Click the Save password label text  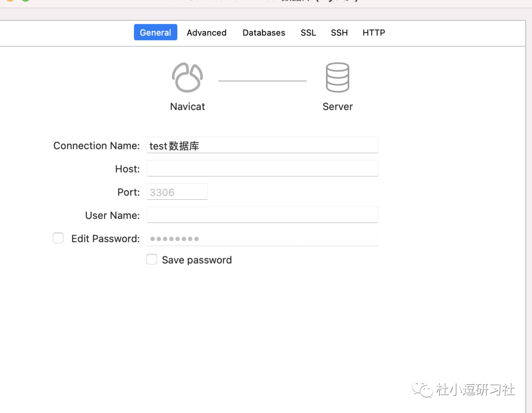(x=197, y=260)
